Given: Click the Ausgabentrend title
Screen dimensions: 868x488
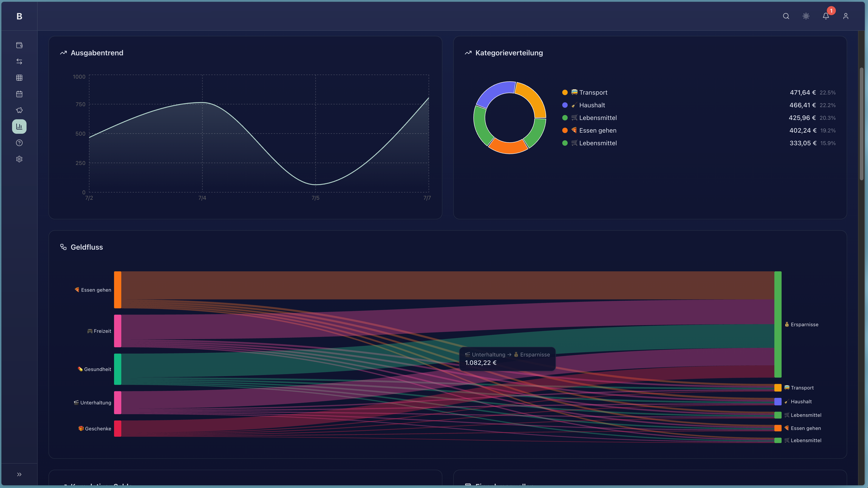Looking at the screenshot, I should click(x=97, y=53).
